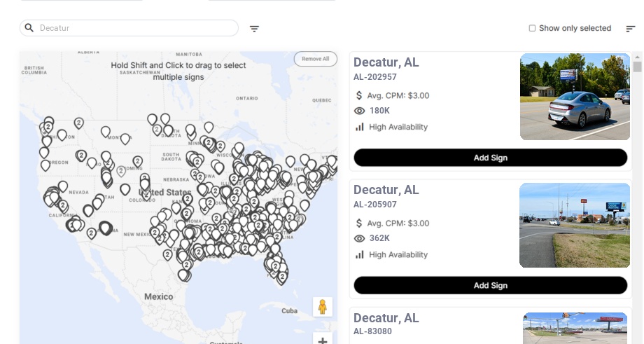Click the Decatur, AL AL-202957 listing title
The image size is (644, 344).
pyautogui.click(x=386, y=62)
